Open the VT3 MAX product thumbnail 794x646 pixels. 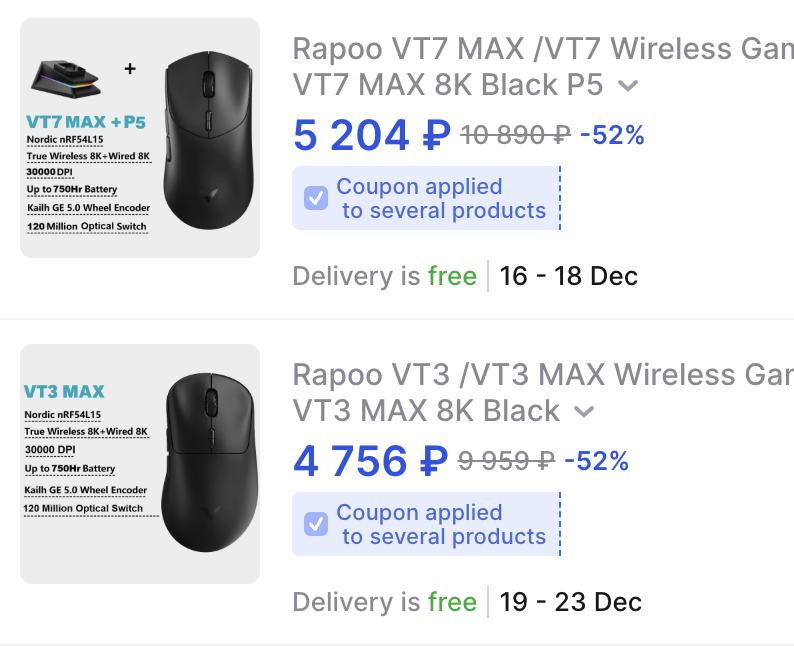[140, 464]
